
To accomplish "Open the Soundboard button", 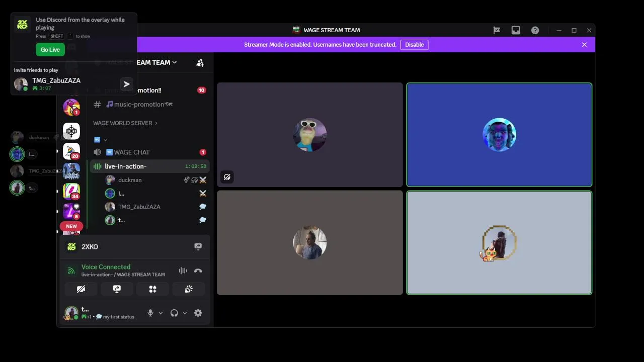I will (x=189, y=289).
